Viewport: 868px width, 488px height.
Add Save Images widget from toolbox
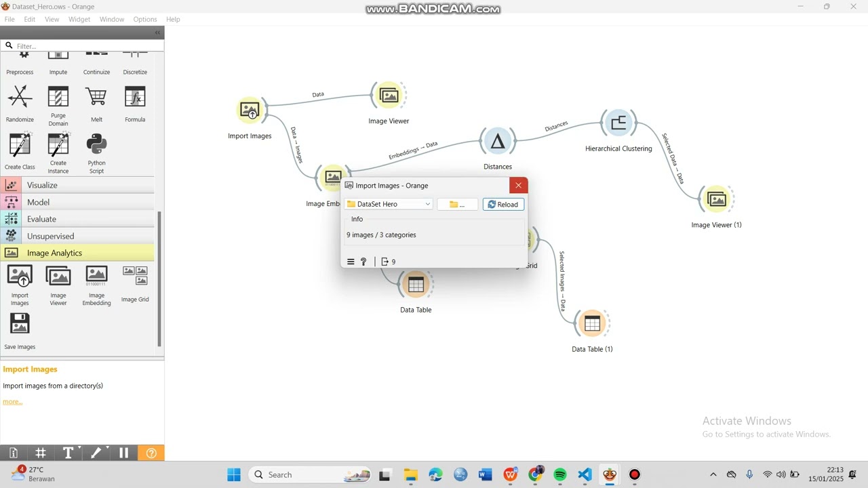click(x=20, y=331)
